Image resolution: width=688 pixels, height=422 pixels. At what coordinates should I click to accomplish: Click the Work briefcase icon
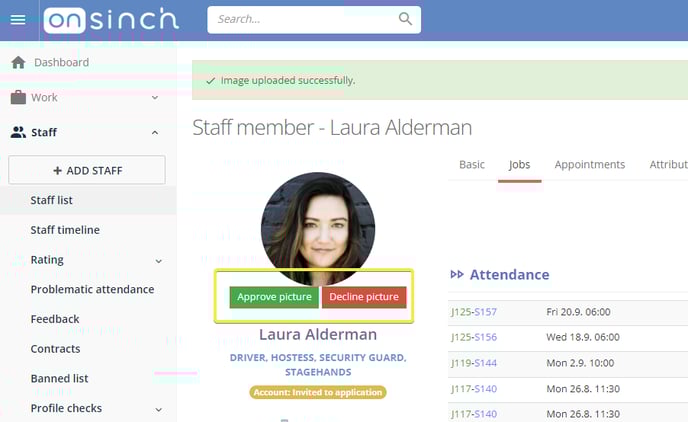click(x=18, y=97)
